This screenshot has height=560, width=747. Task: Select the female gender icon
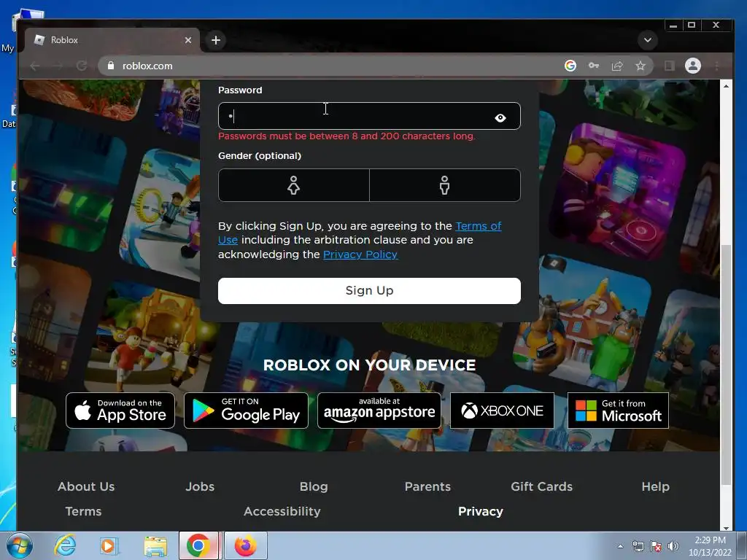(293, 185)
